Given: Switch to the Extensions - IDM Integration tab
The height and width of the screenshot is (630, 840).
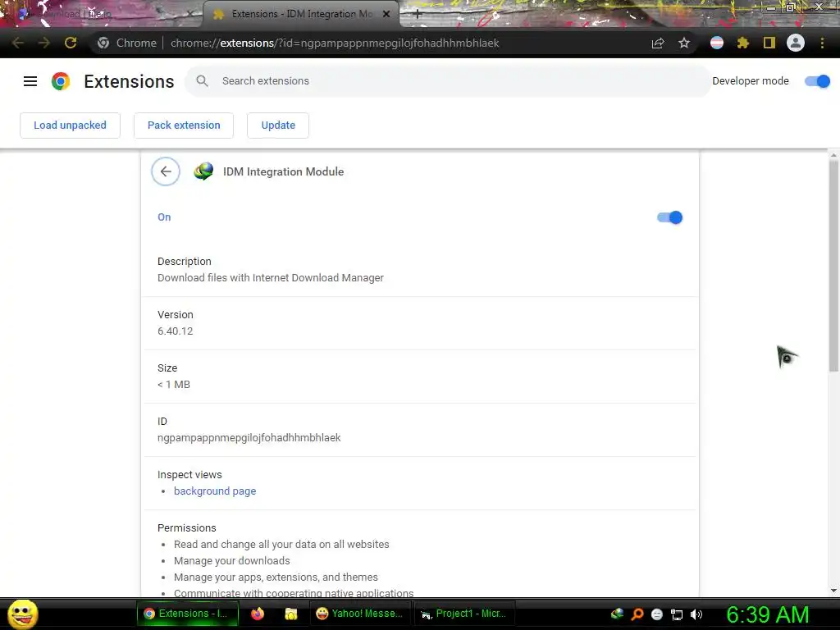Looking at the screenshot, I should (x=301, y=15).
